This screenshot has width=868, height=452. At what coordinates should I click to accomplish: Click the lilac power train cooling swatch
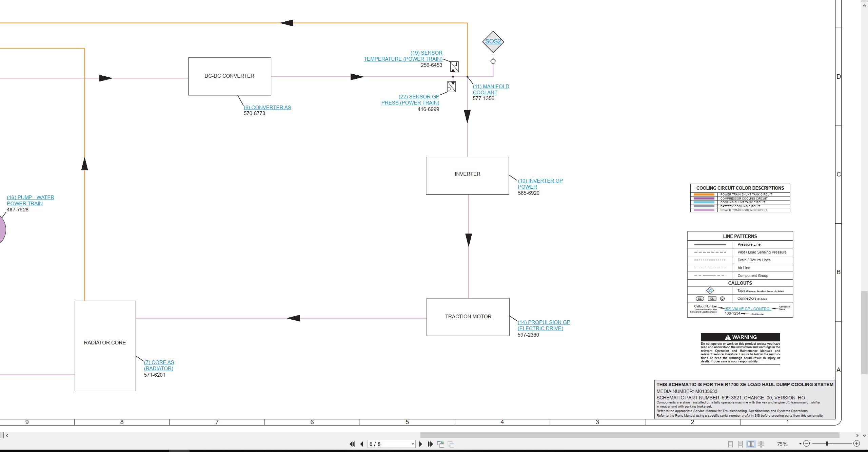(704, 210)
